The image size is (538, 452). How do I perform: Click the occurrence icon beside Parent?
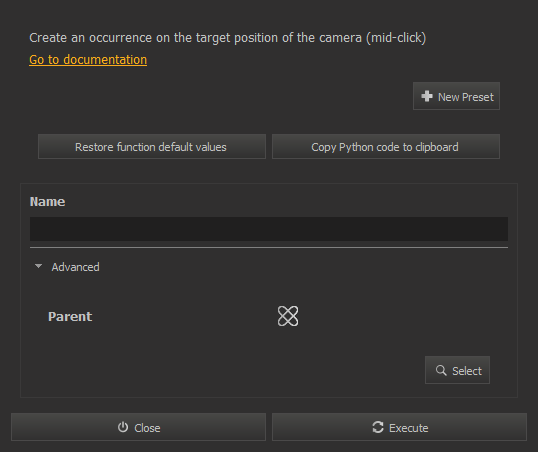(288, 316)
